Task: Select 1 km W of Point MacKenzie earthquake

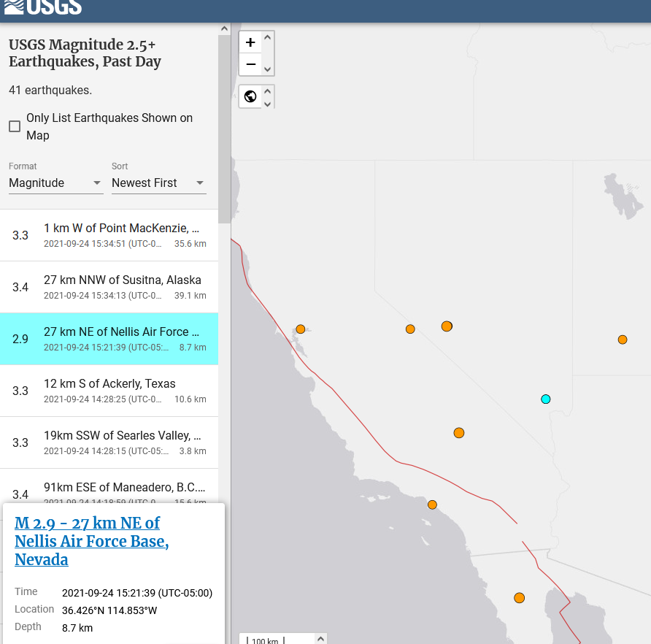Action: [x=109, y=235]
